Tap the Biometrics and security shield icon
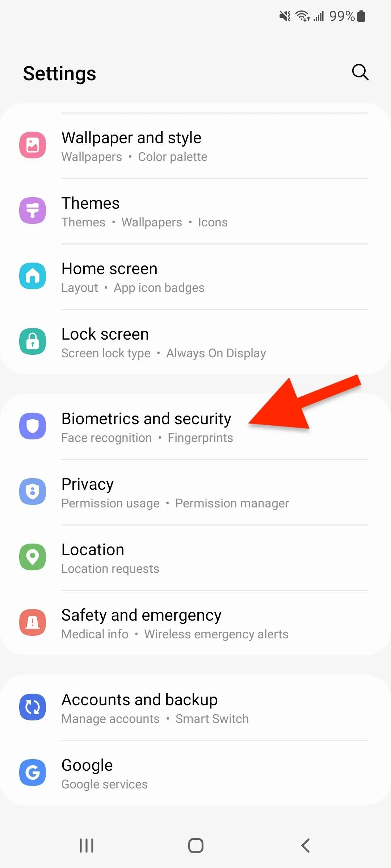This screenshot has width=391, height=868. tap(33, 426)
